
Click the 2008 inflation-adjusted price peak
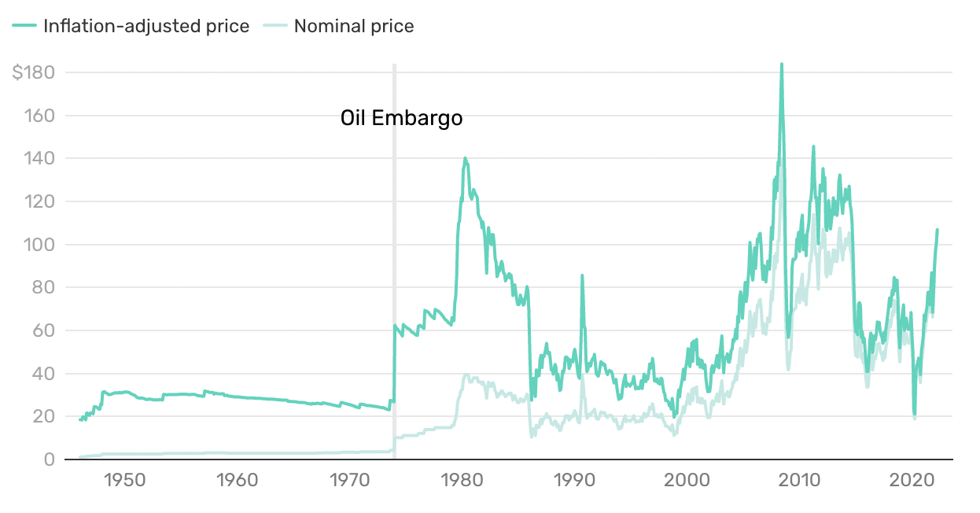click(x=781, y=65)
